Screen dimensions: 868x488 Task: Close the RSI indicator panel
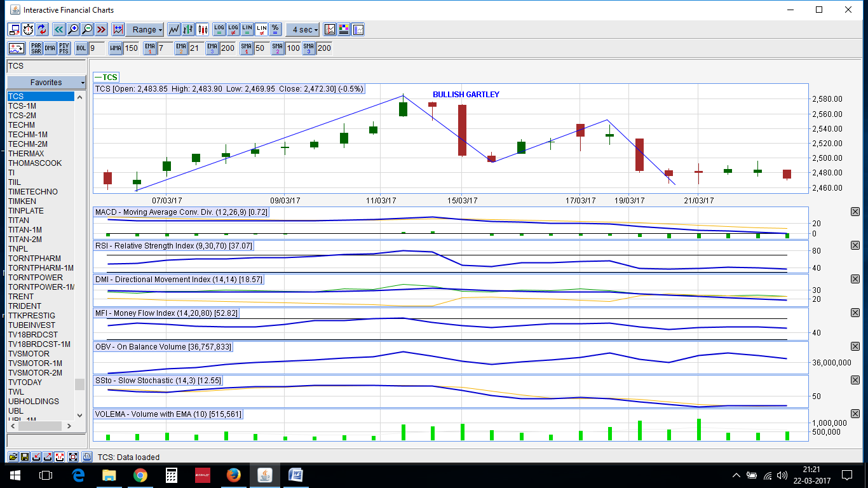(855, 245)
